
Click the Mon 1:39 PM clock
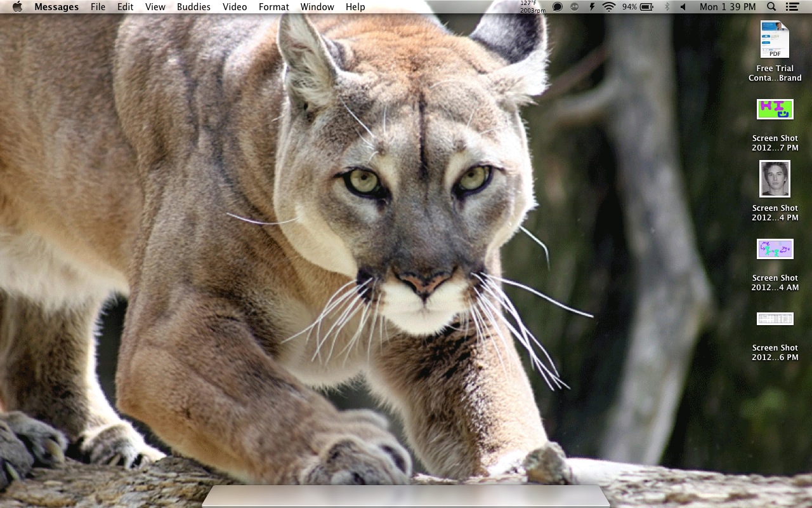(x=728, y=7)
